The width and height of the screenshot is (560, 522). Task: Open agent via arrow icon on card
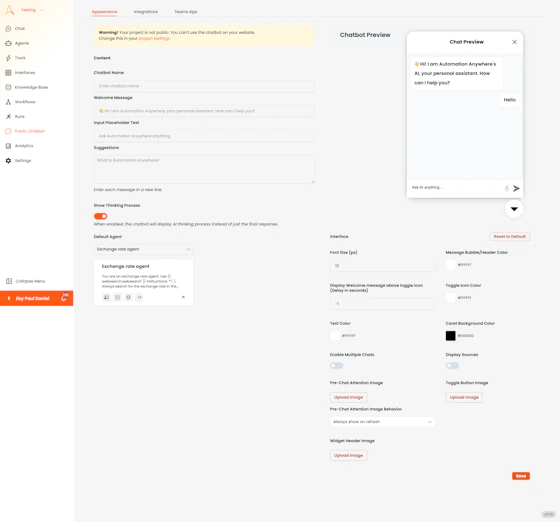tap(183, 297)
